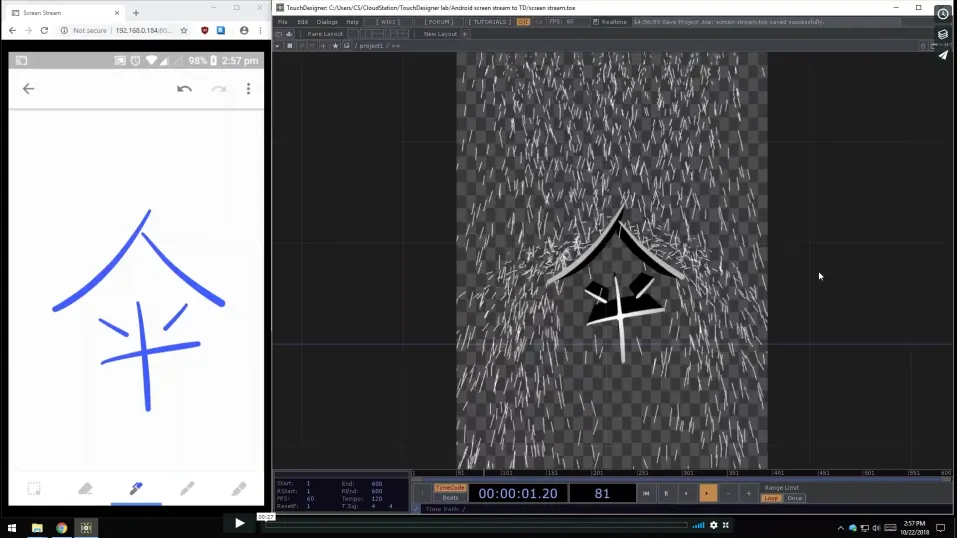Add New Layout with plus button

click(x=465, y=34)
